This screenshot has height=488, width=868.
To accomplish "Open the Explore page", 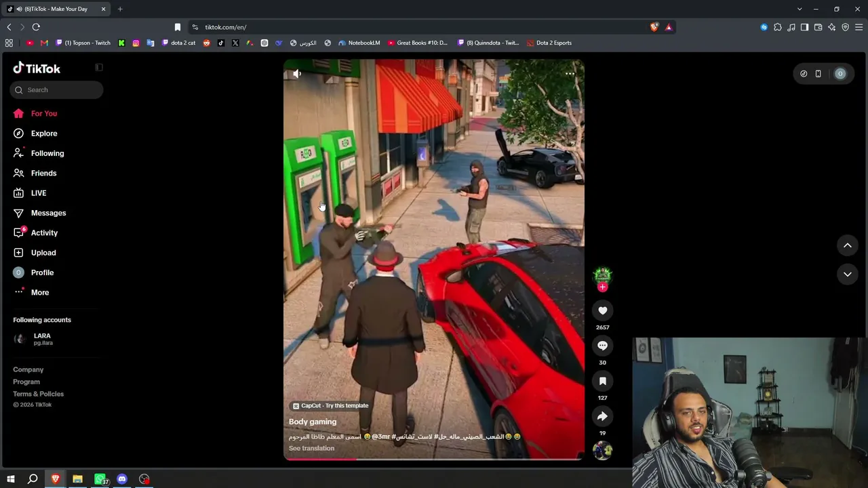I will pos(44,134).
